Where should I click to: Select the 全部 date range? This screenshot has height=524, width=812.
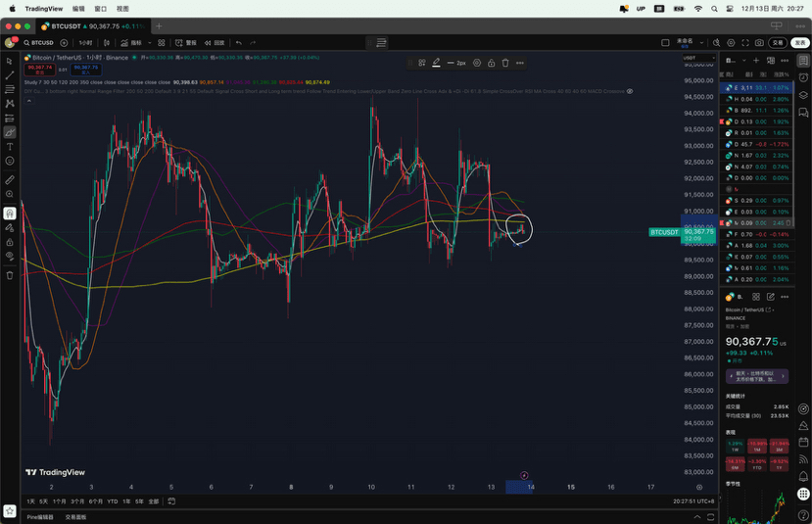pyautogui.click(x=153, y=501)
